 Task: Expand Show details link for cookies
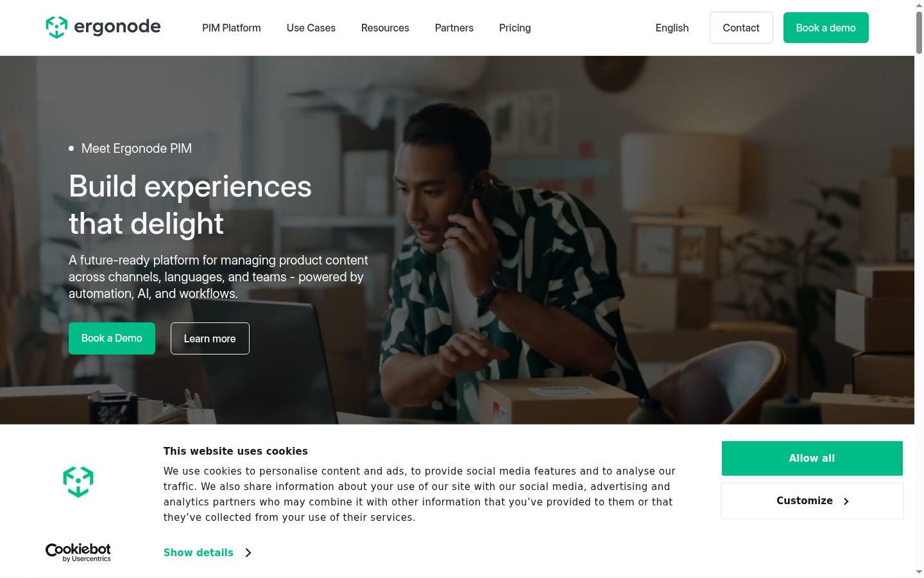tap(198, 552)
